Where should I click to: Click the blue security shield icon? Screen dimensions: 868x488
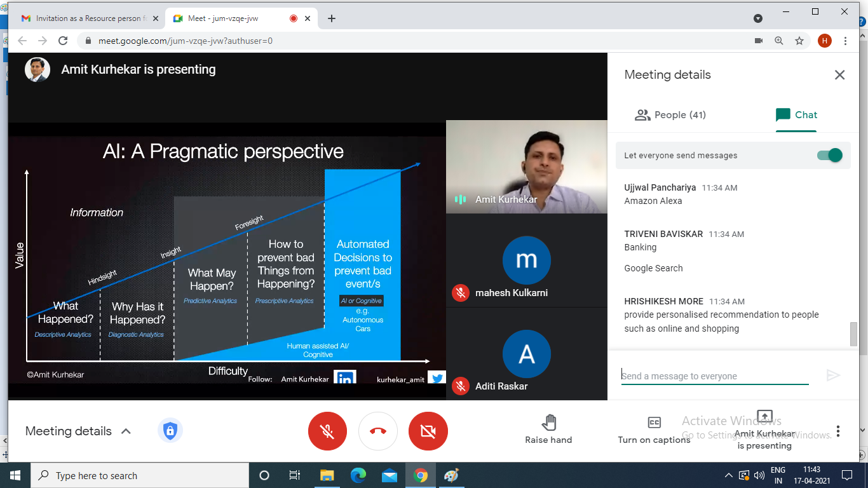pyautogui.click(x=170, y=431)
